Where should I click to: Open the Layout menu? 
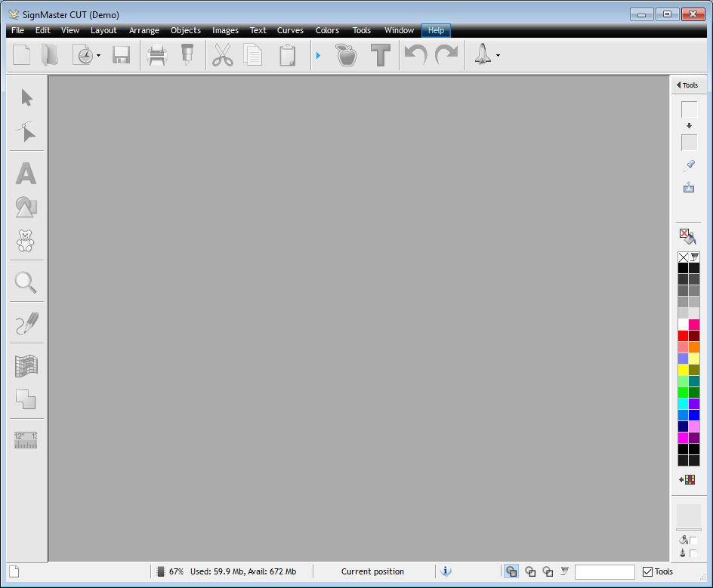coord(103,30)
